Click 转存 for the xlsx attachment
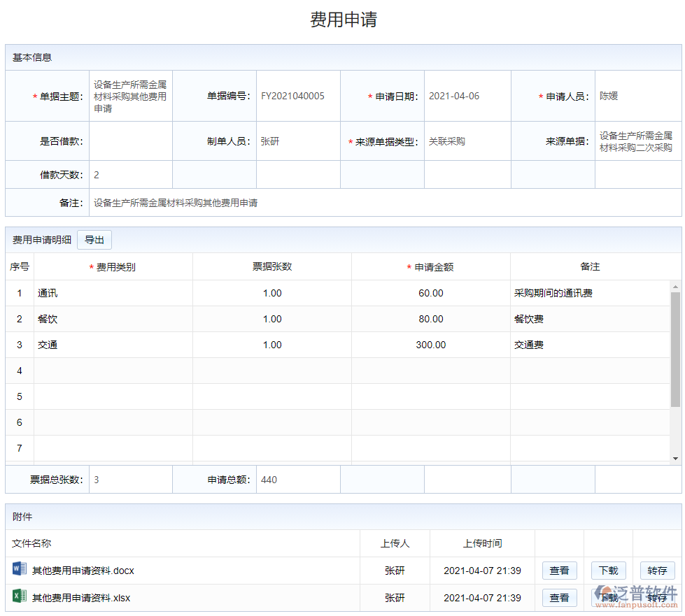 pos(657,598)
